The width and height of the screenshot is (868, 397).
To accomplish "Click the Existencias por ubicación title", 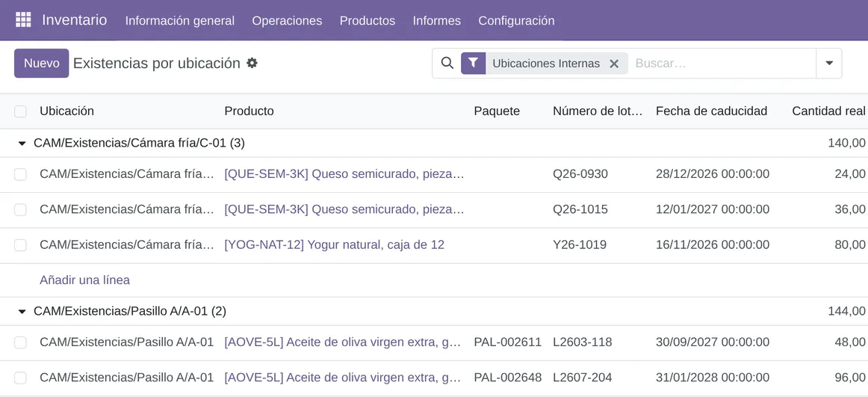I will [x=157, y=63].
